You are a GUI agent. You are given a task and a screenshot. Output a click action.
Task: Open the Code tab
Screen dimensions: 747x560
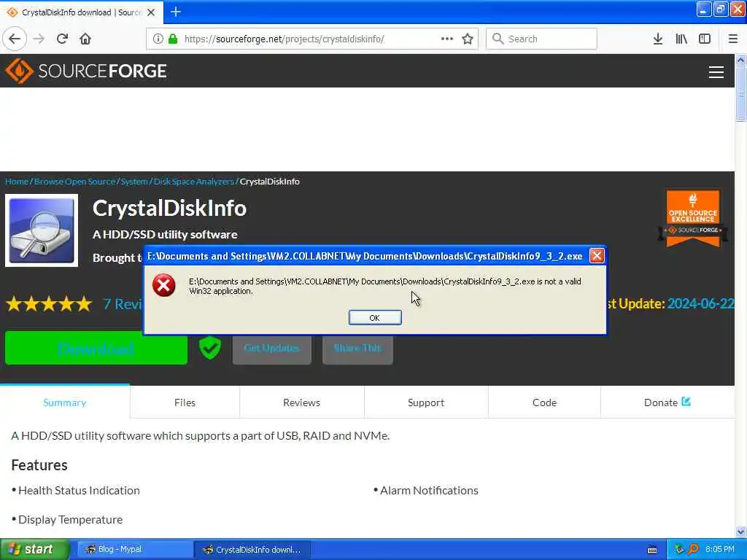click(x=544, y=402)
